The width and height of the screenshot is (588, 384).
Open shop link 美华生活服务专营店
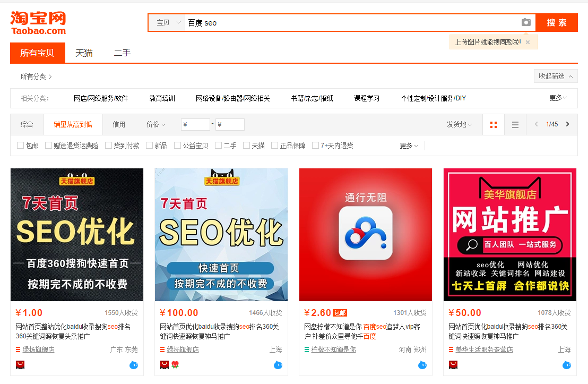(484, 349)
